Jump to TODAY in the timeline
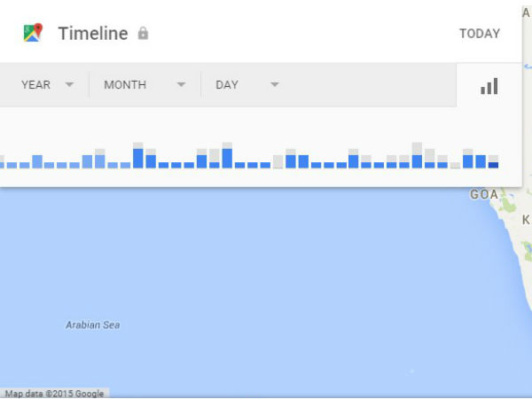 coord(480,34)
